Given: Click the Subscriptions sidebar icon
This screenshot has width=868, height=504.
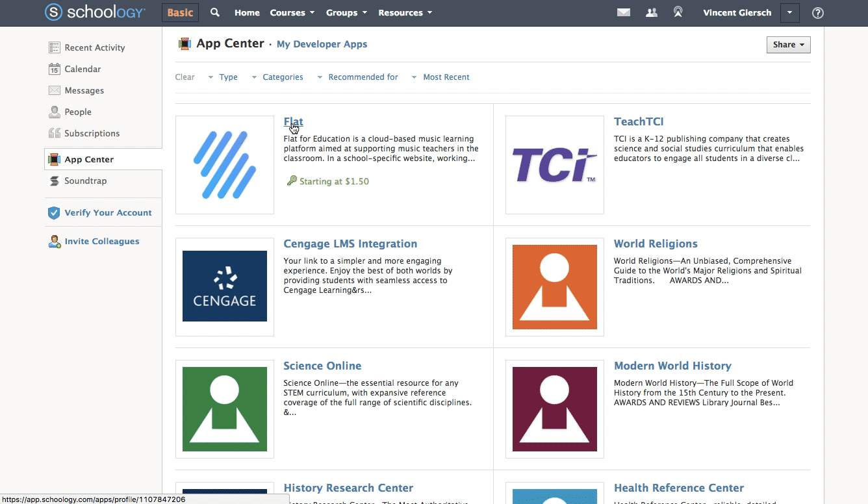Looking at the screenshot, I should (55, 133).
